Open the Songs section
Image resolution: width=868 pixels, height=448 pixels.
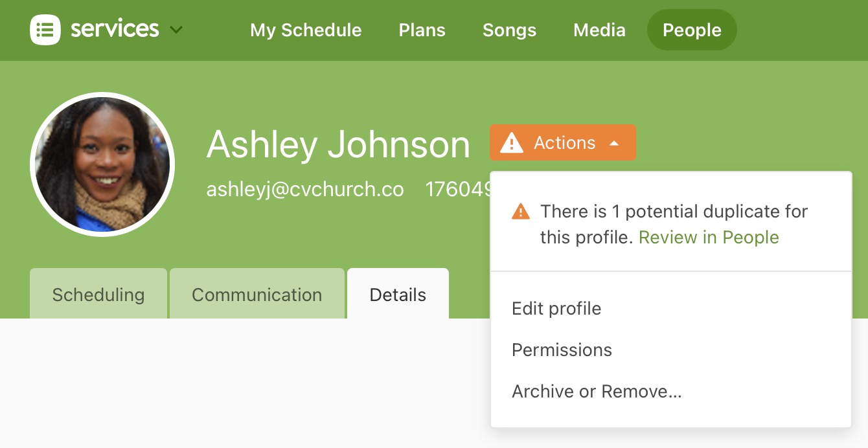(509, 30)
